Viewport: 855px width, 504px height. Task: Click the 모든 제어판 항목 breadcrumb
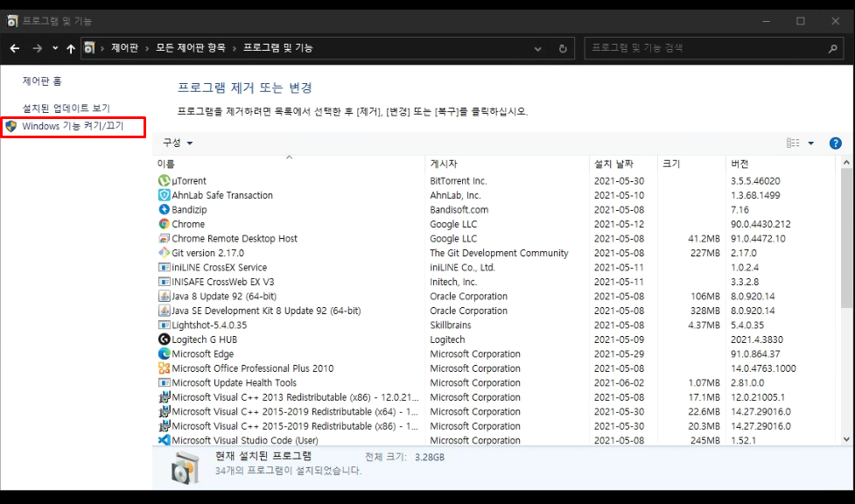coord(190,48)
